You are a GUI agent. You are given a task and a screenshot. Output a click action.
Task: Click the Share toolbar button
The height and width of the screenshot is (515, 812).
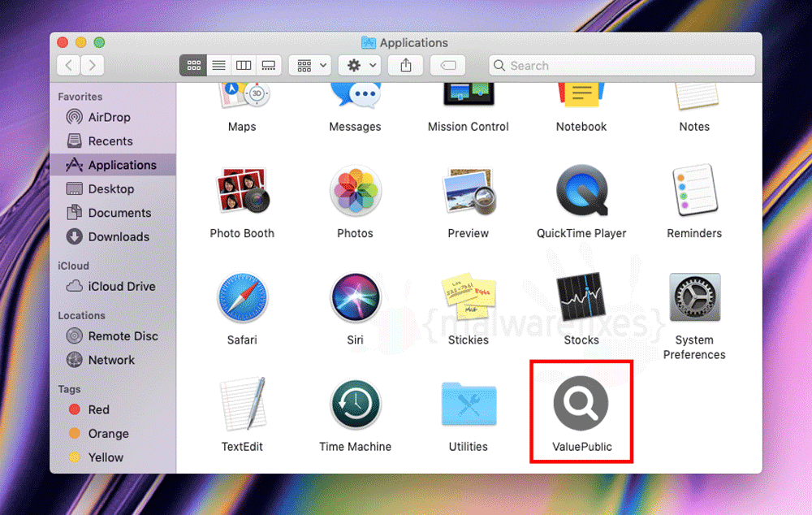click(x=406, y=65)
